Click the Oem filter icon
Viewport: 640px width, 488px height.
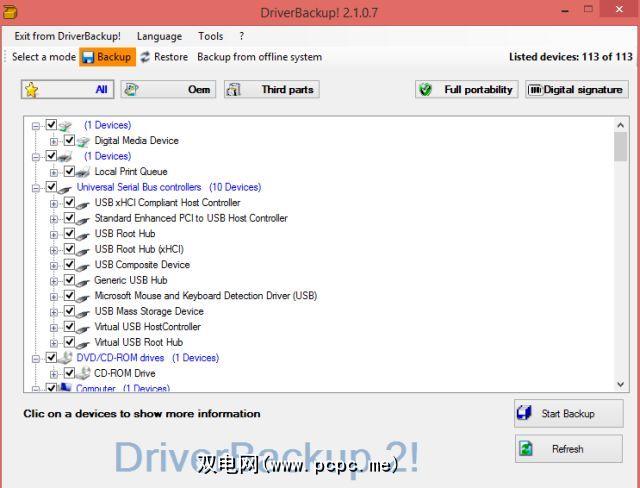click(131, 89)
